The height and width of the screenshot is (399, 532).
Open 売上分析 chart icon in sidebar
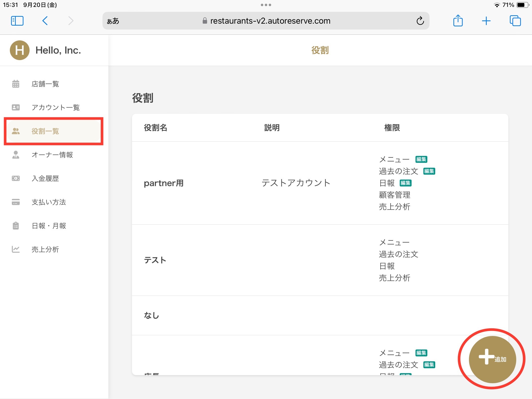[16, 249]
